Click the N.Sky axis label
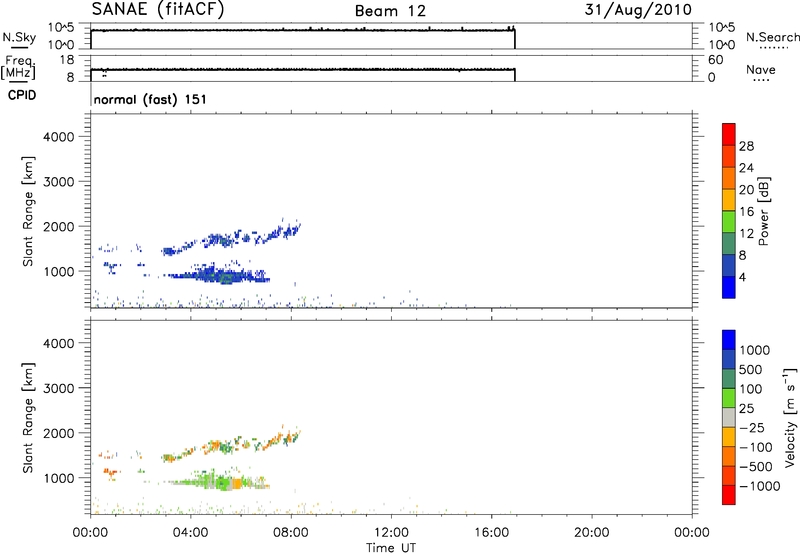Screen dimensions: 800x554 point(19,38)
